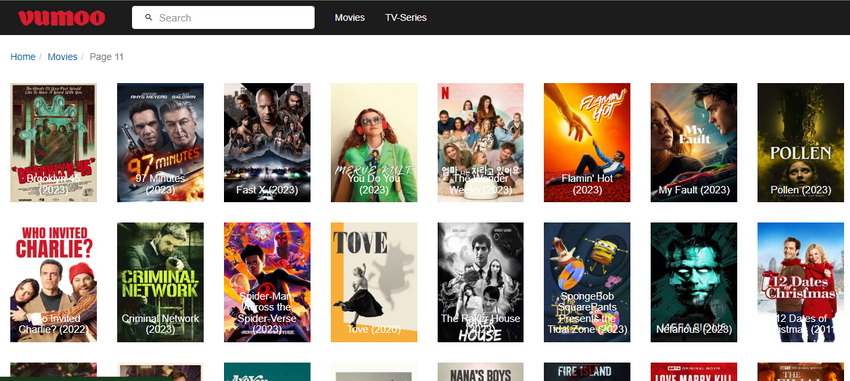Viewport: 850px width, 381px height.
Task: Click the Pollen (2023) poster
Action: (x=801, y=142)
